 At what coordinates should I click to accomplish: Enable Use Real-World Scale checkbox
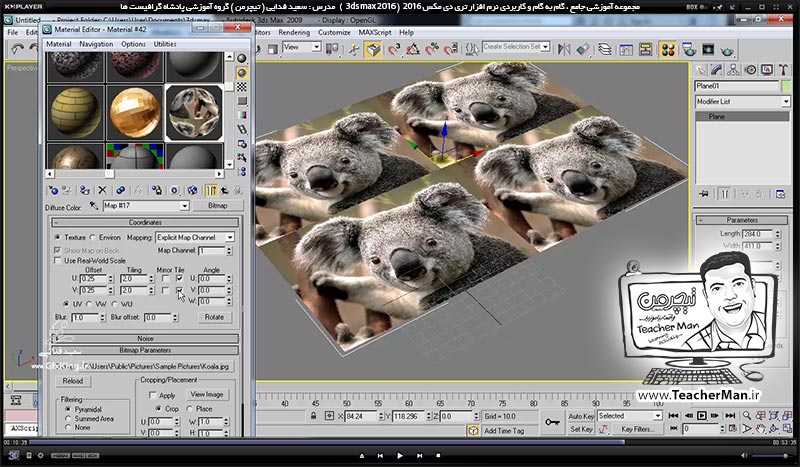click(x=58, y=261)
